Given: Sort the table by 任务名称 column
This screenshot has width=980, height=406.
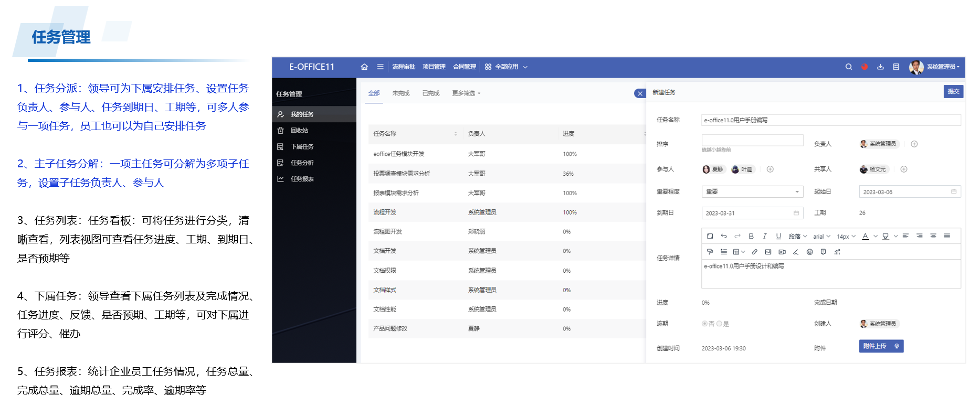Looking at the screenshot, I should click(x=456, y=134).
